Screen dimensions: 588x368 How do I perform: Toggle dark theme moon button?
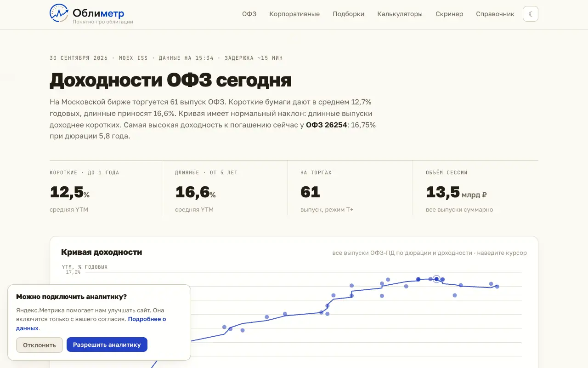tap(531, 14)
